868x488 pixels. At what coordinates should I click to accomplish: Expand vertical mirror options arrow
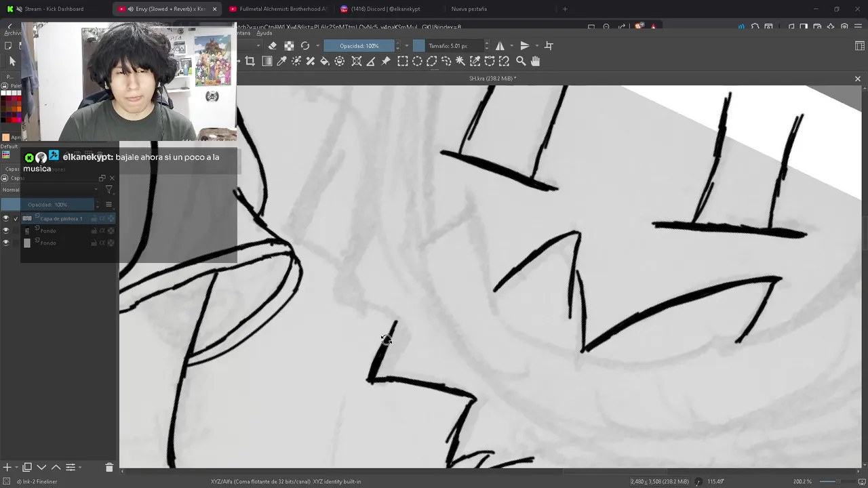click(536, 45)
